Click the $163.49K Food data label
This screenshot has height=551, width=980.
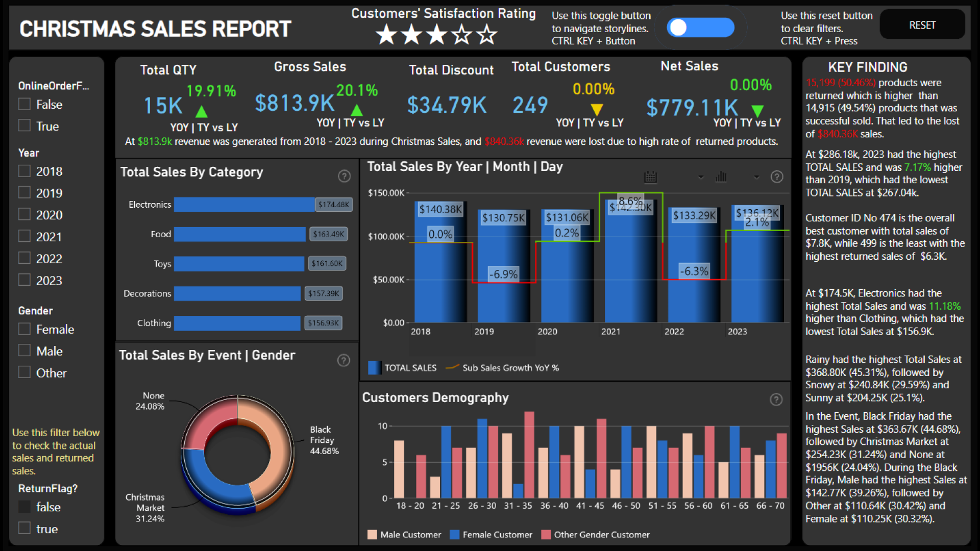tap(329, 234)
